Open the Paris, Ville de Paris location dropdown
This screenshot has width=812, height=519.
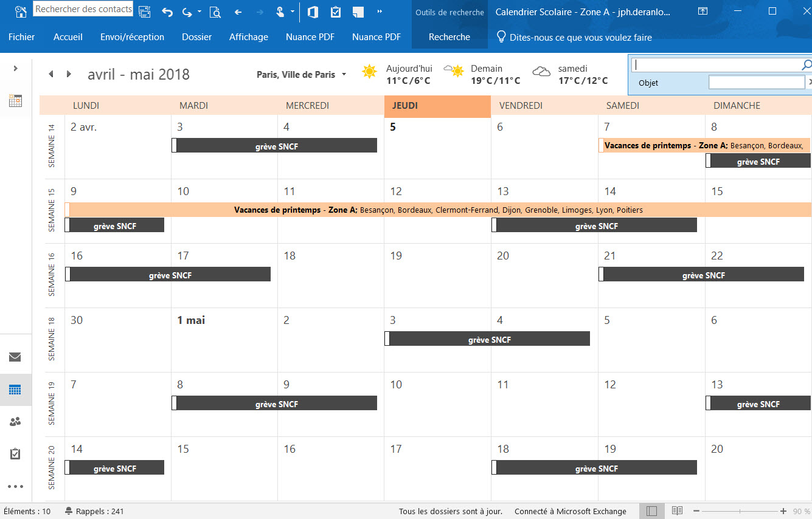301,75
